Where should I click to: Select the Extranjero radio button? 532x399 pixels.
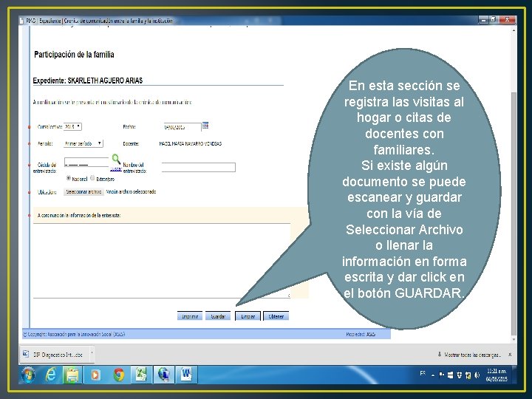point(92,178)
